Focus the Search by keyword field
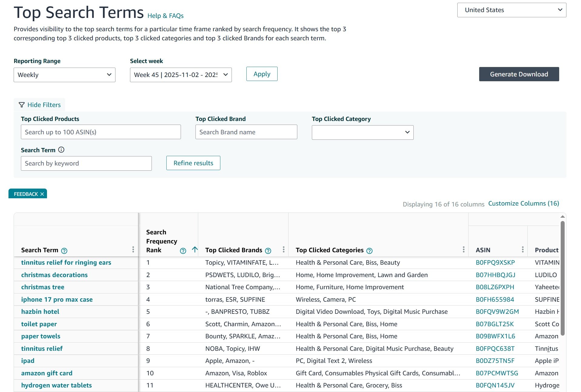The width and height of the screenshot is (581, 392). coord(86,163)
